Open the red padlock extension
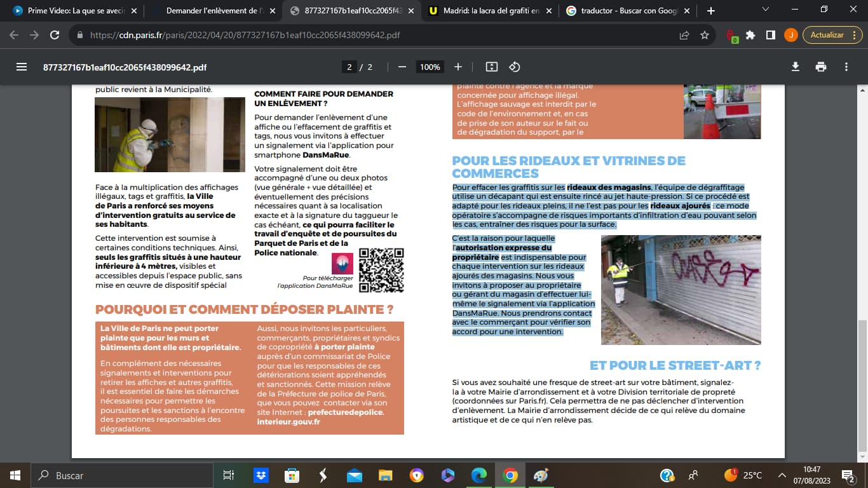The height and width of the screenshot is (488, 868). (x=731, y=36)
